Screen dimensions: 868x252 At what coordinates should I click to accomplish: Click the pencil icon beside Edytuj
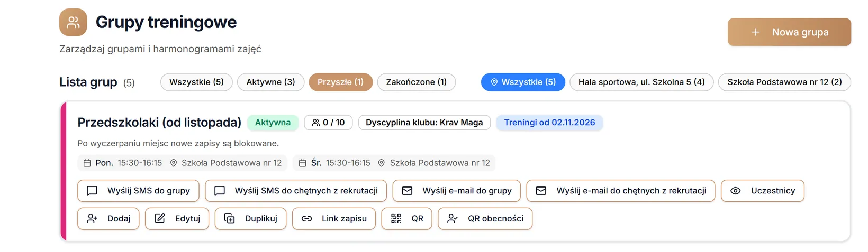[160, 218]
